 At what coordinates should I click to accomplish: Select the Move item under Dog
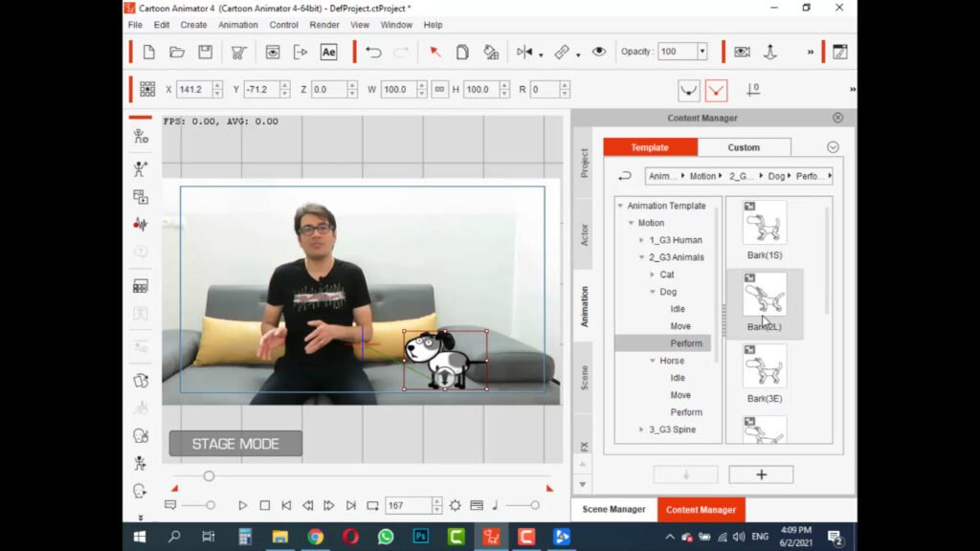tap(680, 326)
